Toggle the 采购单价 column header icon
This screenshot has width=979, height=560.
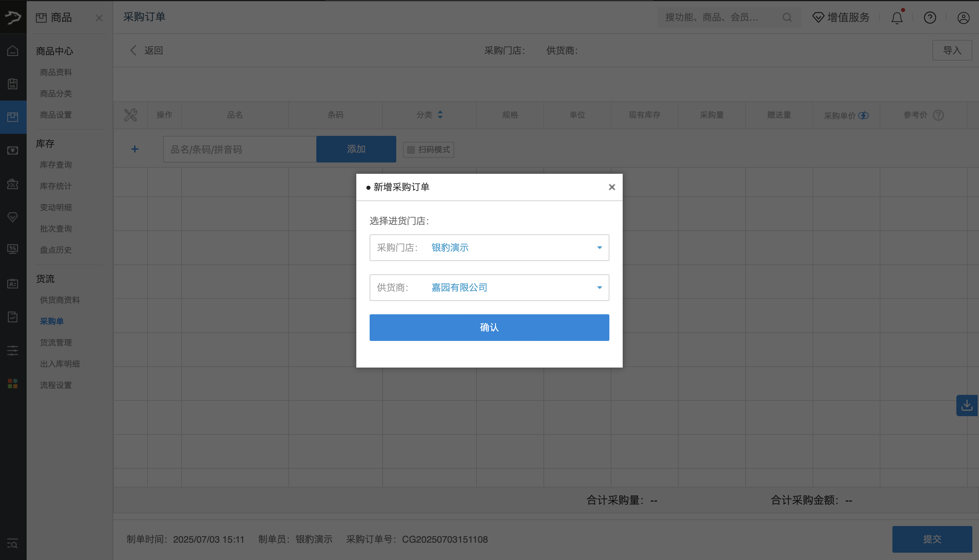[x=863, y=116]
